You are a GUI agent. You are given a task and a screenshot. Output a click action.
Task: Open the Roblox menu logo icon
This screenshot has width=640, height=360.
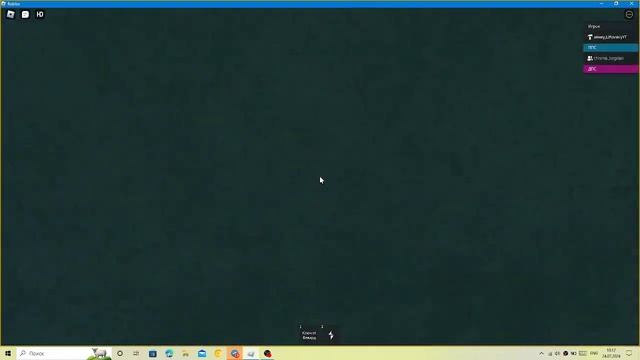11,14
